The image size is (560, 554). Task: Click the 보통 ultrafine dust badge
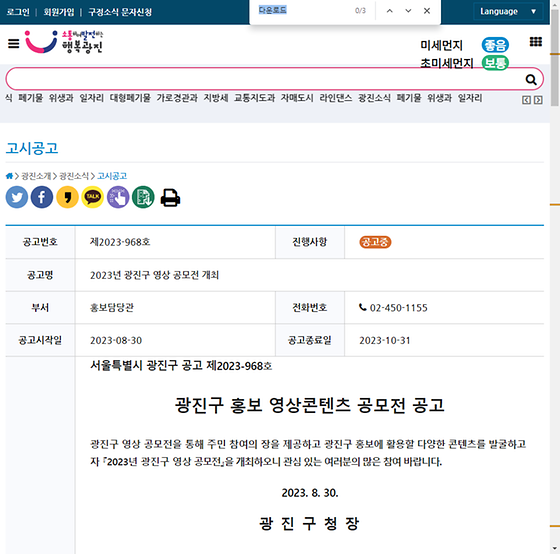(x=495, y=63)
